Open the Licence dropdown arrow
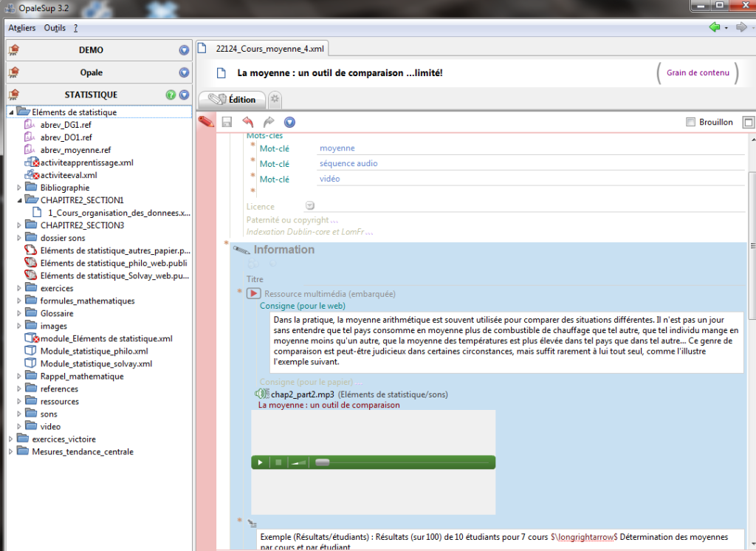The image size is (756, 551). pyautogui.click(x=310, y=205)
